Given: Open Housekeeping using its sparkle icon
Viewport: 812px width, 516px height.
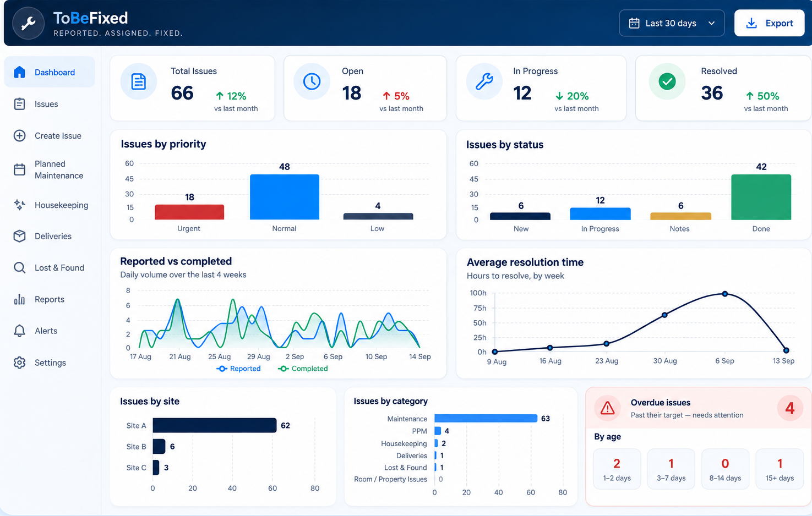Looking at the screenshot, I should click(x=19, y=205).
